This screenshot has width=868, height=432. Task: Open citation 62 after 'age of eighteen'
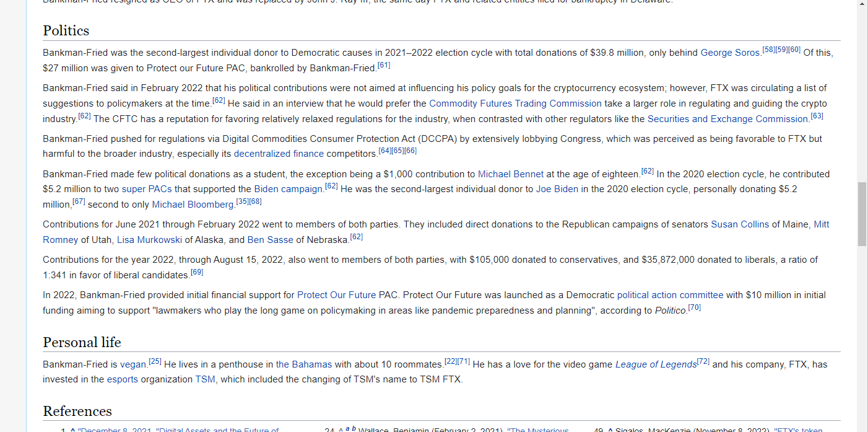point(648,171)
